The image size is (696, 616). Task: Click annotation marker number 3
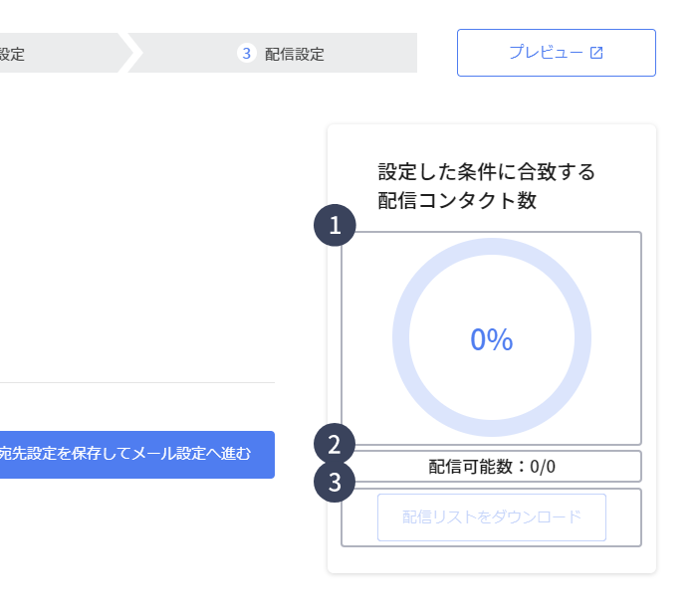(335, 482)
